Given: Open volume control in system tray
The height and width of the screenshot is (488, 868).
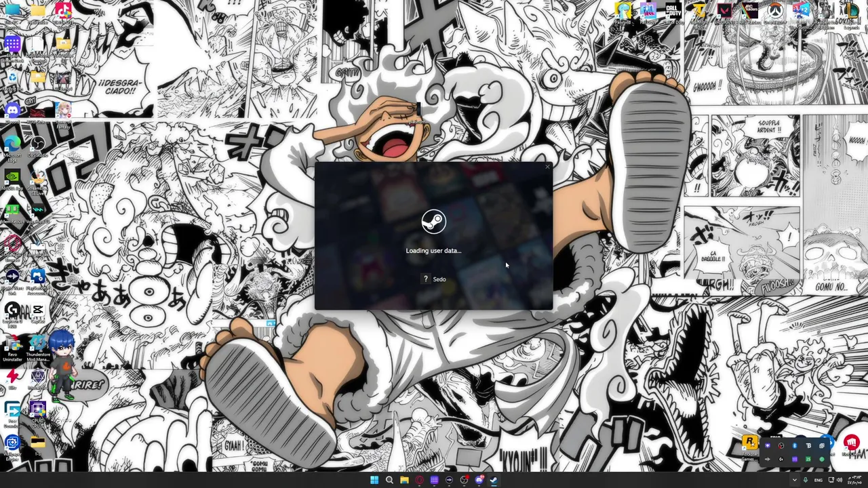Looking at the screenshot, I should click(x=839, y=480).
